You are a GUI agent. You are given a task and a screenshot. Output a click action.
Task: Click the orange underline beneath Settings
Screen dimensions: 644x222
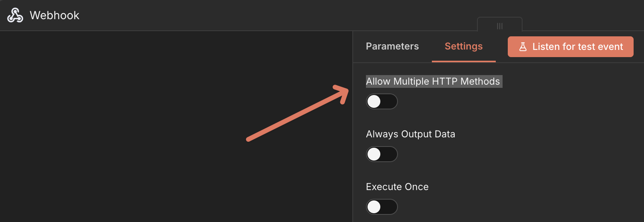[463, 61]
